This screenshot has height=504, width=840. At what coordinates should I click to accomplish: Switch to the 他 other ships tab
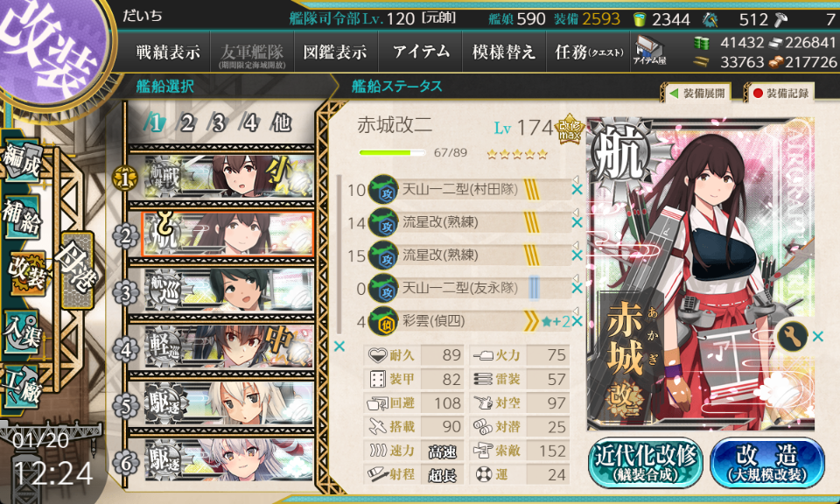[281, 123]
